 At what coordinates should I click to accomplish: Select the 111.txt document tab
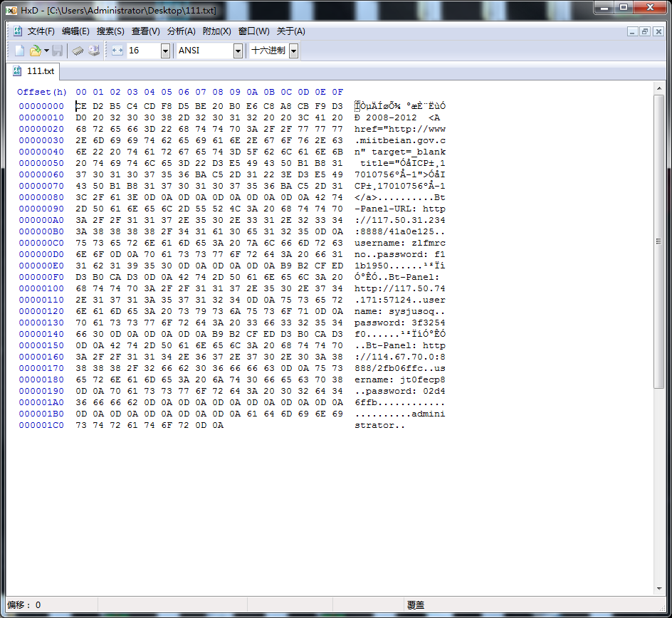[x=33, y=71]
